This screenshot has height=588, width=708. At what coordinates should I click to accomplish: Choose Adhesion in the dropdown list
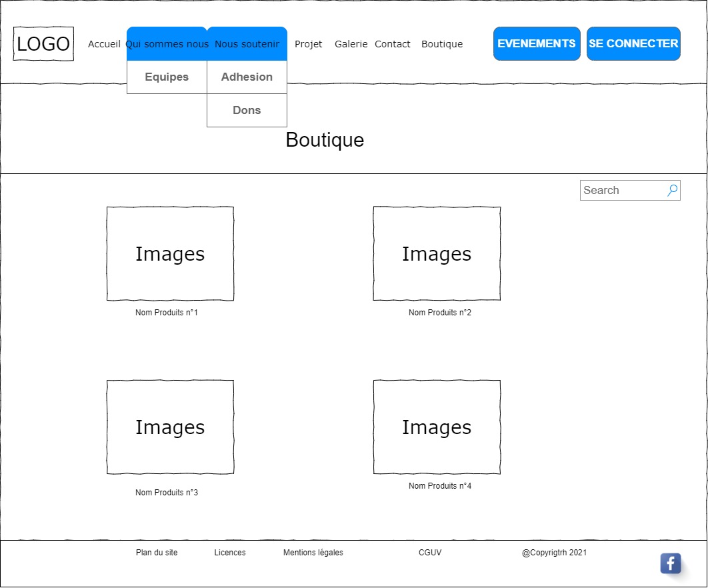point(247,77)
